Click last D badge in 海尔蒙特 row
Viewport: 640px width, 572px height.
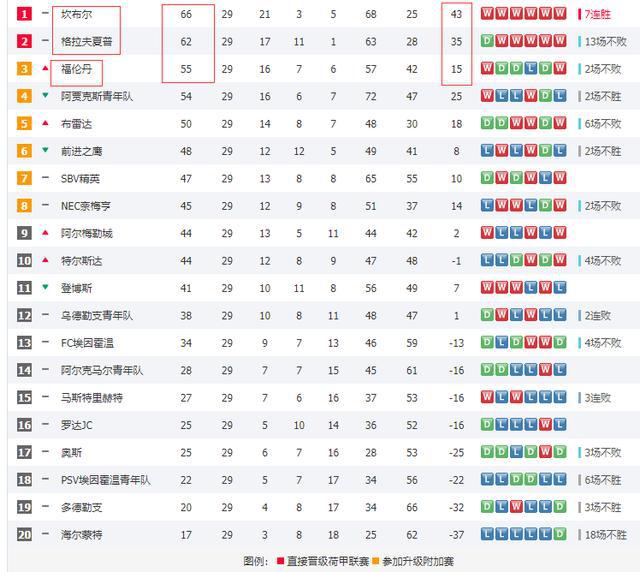(560, 534)
